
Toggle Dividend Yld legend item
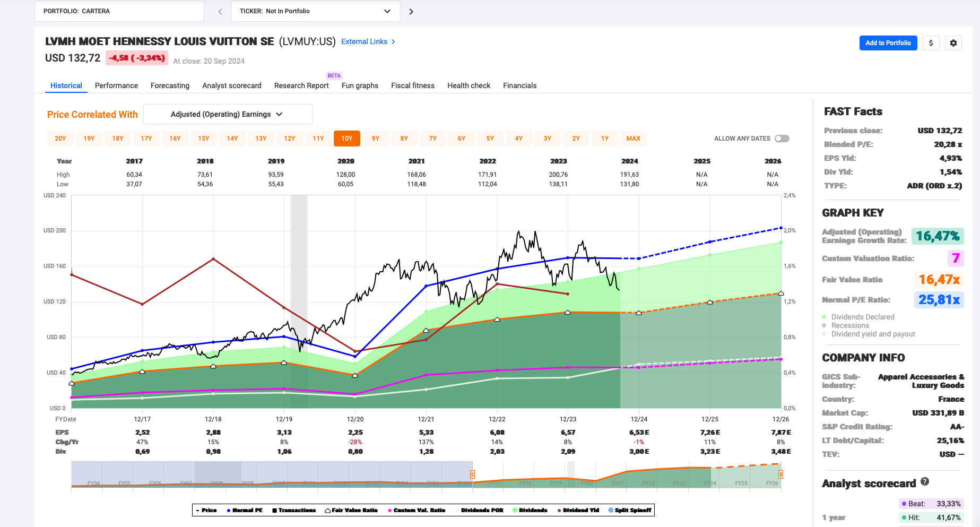click(x=578, y=510)
